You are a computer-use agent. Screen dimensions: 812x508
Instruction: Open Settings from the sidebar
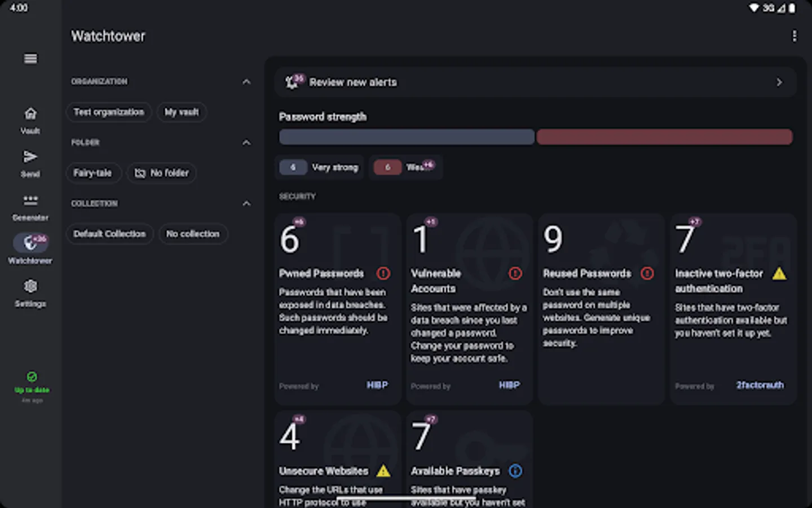coord(30,292)
